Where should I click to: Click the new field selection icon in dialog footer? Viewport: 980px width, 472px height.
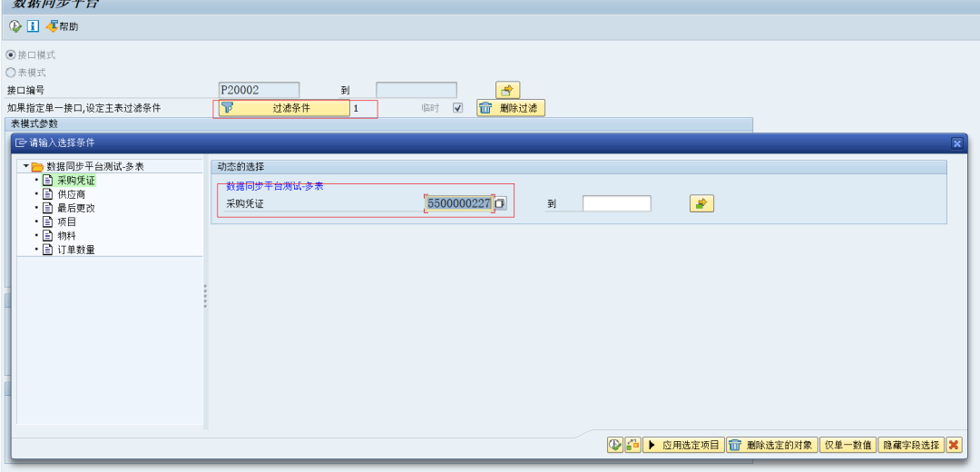click(x=632, y=445)
